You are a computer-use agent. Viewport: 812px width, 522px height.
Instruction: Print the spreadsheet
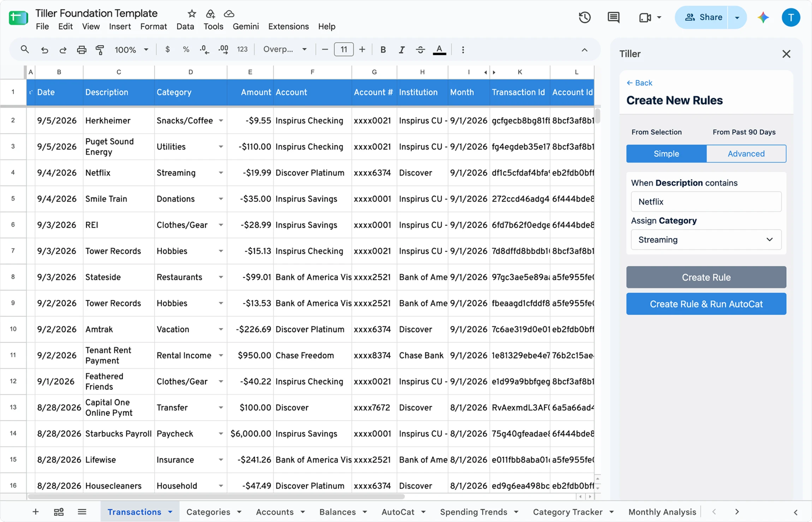(82, 50)
